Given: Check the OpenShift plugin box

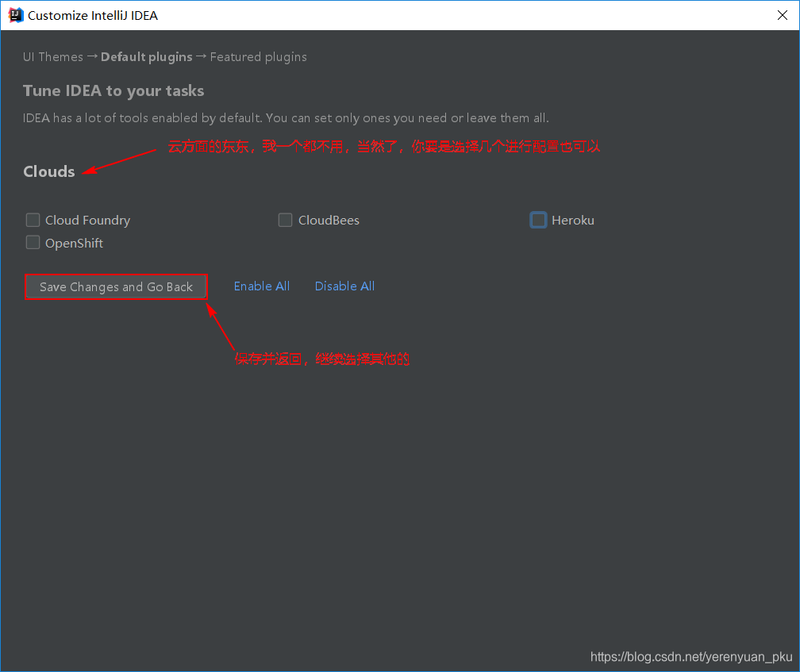Looking at the screenshot, I should tap(33, 243).
